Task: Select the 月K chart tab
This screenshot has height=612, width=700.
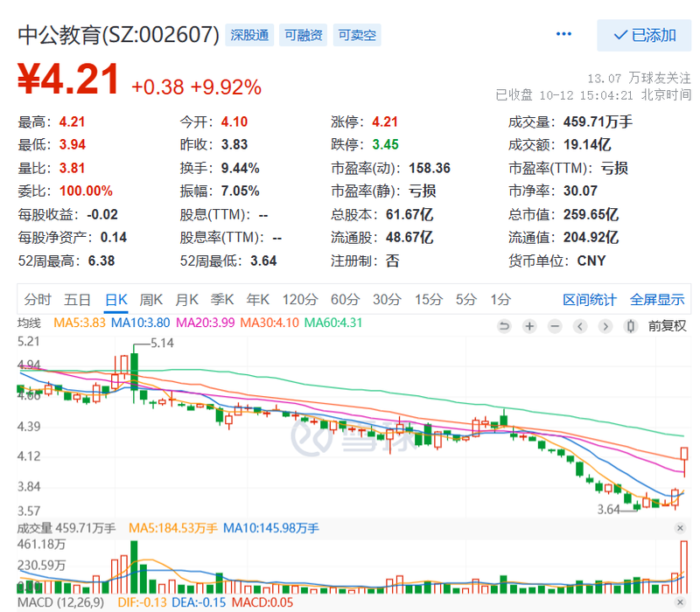Action: click(186, 299)
